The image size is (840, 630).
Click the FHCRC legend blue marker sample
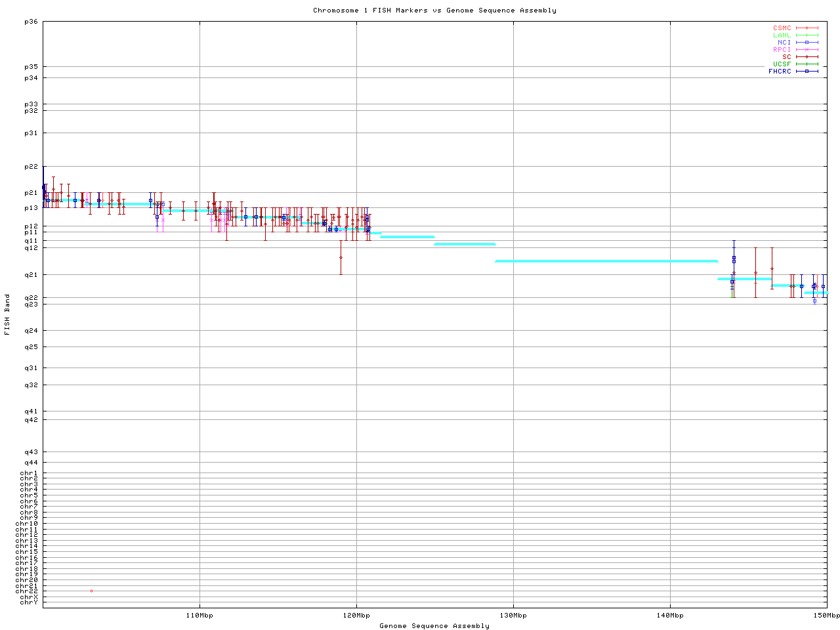coord(807,72)
